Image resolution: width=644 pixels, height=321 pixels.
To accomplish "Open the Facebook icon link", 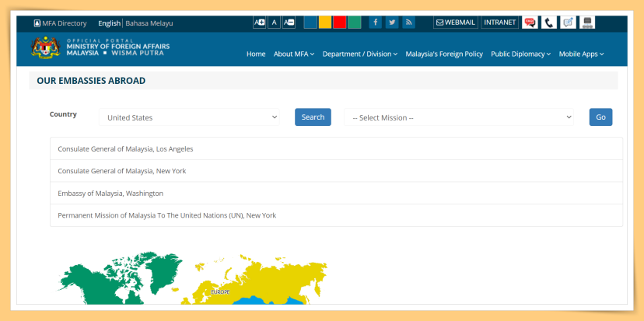I will 376,23.
